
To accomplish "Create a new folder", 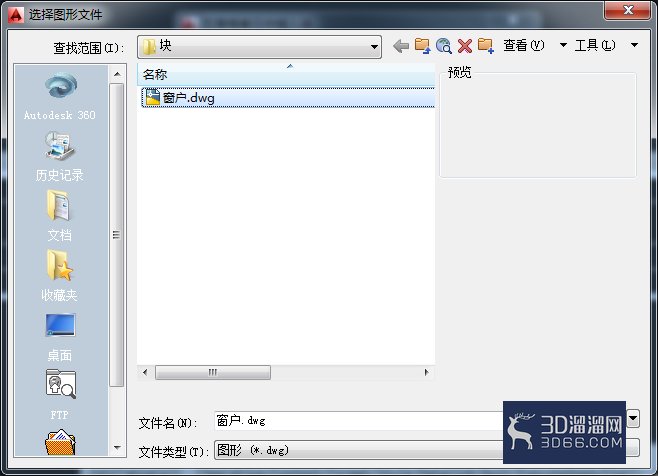I will [486, 46].
